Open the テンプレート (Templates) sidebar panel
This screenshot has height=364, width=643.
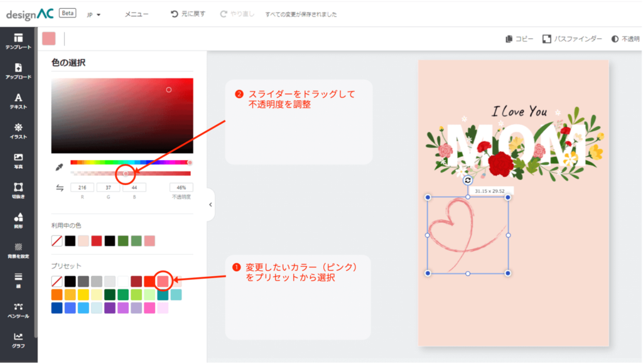click(x=18, y=41)
